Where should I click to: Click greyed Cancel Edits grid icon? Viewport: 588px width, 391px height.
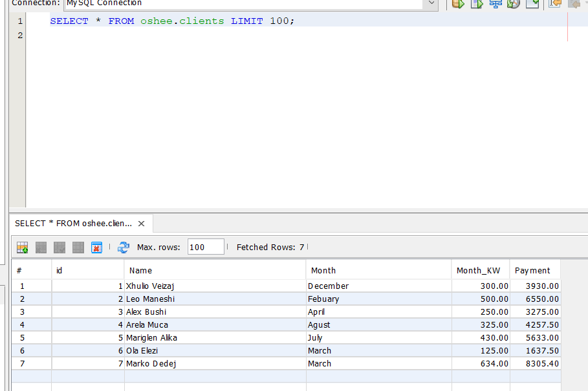(78, 248)
